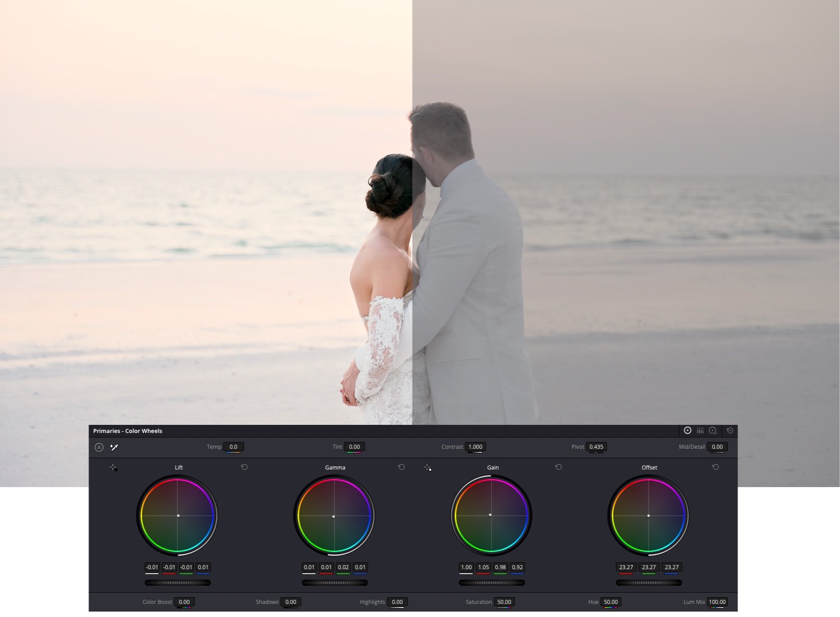Reset the Offset wheel
The height and width of the screenshot is (617, 840).
click(715, 467)
